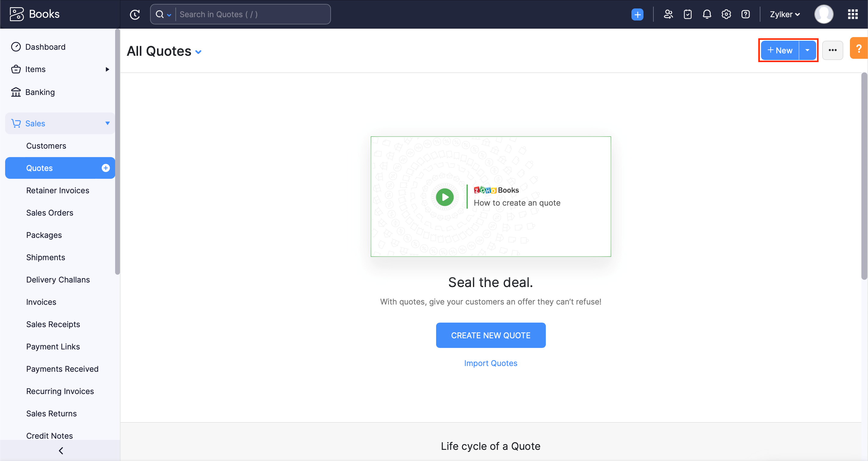The height and width of the screenshot is (461, 868).
Task: Click the CREATE NEW QUOTE button
Action: tap(491, 335)
